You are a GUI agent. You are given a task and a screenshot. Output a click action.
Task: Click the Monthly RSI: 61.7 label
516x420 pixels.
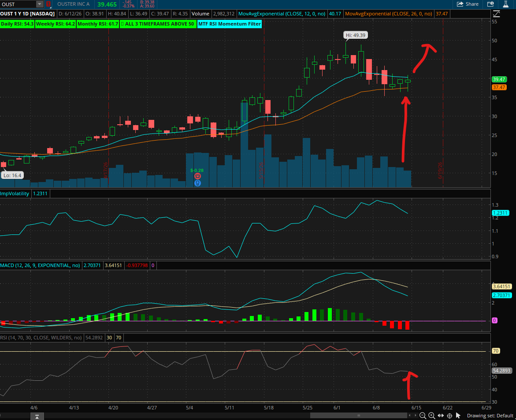(98, 24)
